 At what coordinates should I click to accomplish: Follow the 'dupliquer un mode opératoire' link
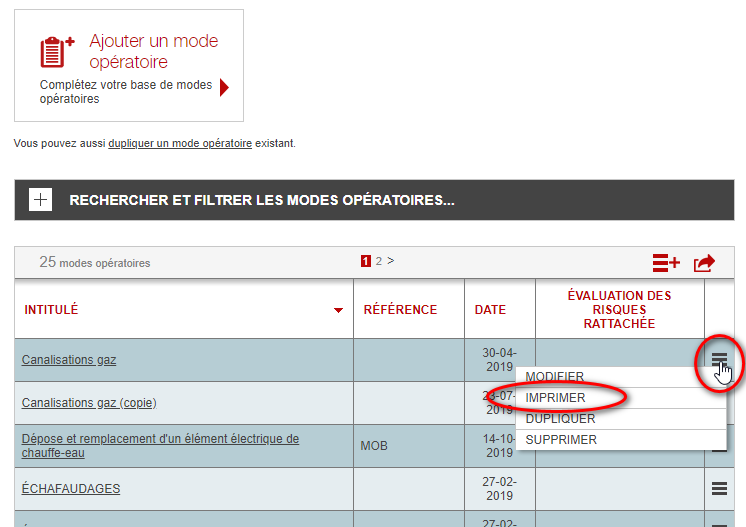click(x=180, y=144)
